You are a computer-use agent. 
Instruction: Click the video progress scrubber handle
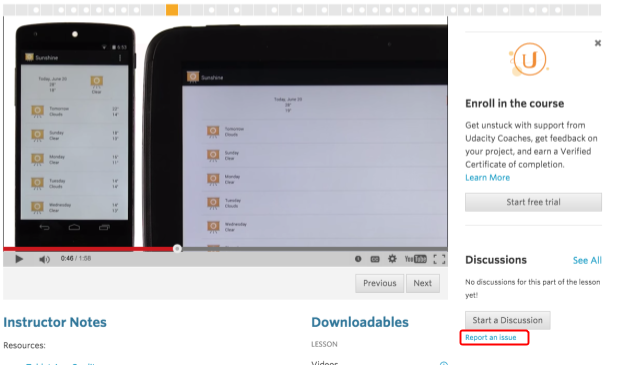177,248
